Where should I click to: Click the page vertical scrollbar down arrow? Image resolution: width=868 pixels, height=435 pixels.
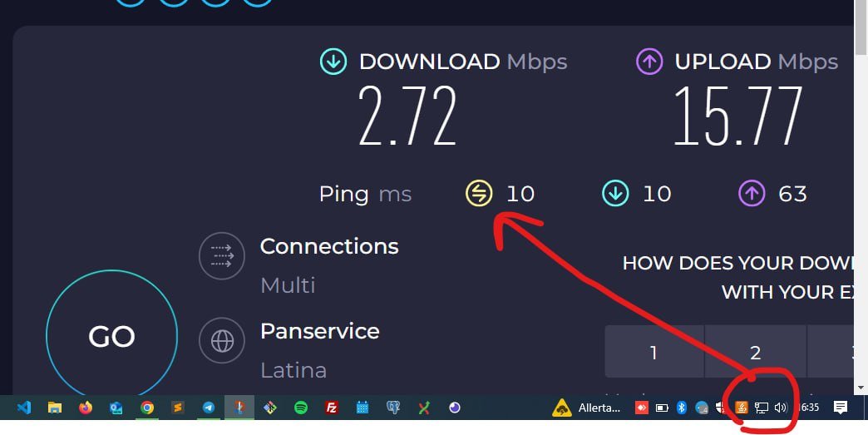(x=861, y=388)
